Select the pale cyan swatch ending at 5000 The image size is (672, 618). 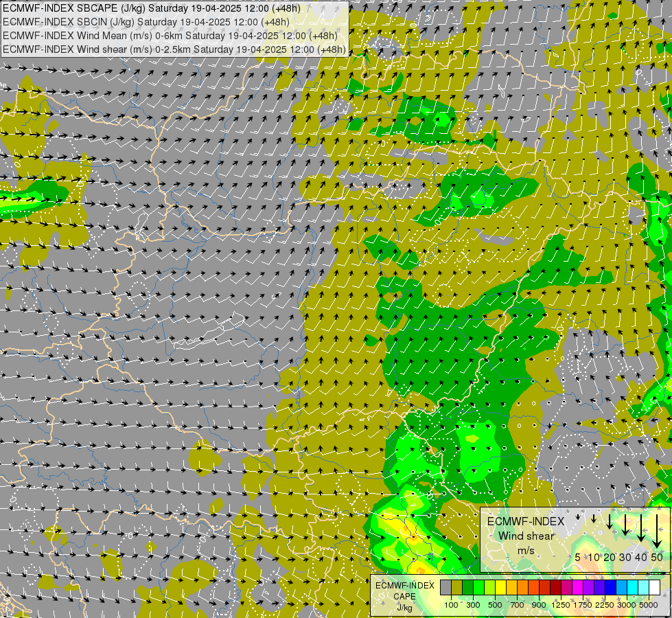(644, 587)
